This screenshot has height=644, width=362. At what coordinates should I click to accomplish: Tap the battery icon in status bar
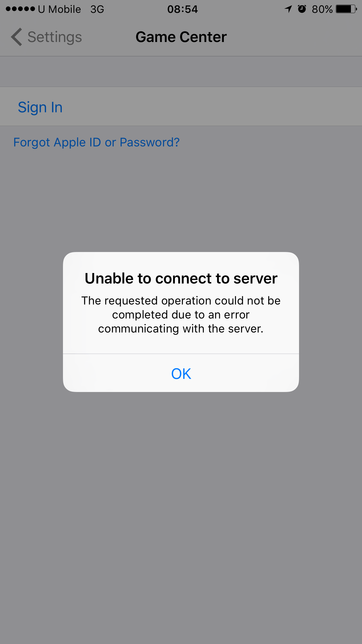coord(346,9)
